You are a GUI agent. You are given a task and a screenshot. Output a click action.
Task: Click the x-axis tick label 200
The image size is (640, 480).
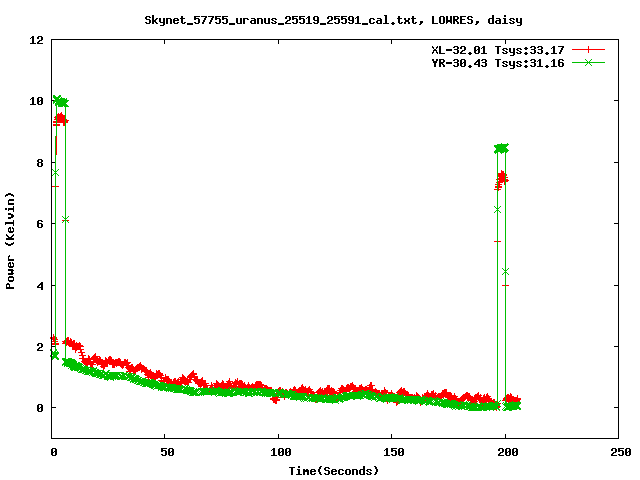pyautogui.click(x=507, y=452)
